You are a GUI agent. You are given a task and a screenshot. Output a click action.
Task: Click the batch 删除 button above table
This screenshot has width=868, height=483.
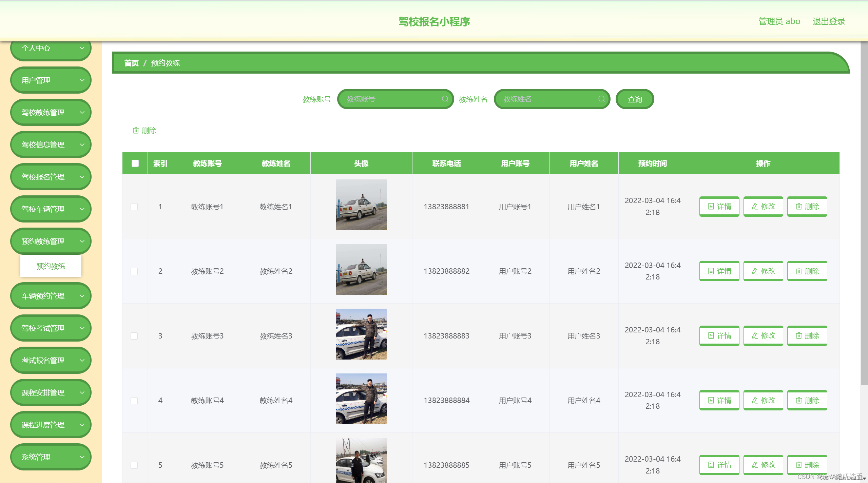(x=144, y=130)
